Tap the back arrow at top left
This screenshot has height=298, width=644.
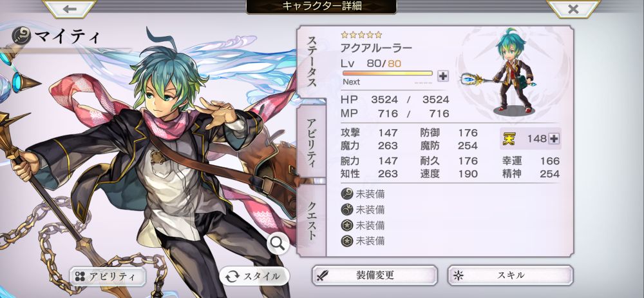pyautogui.click(x=70, y=8)
